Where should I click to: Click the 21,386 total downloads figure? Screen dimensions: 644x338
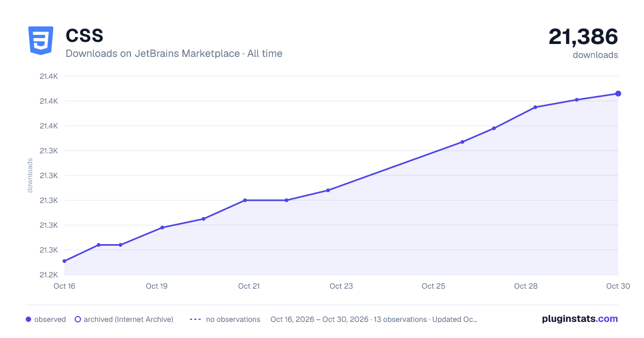point(583,36)
